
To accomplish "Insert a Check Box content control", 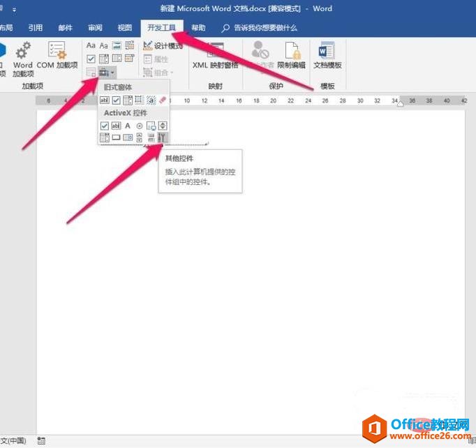I will (x=91, y=59).
